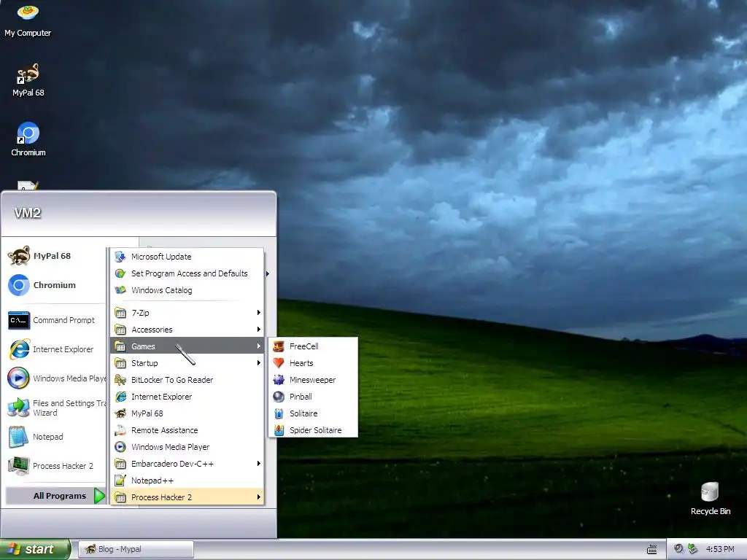The width and height of the screenshot is (747, 560).
Task: Open the Embarcadero Dev-C++ folder entry
Action: pos(187,463)
